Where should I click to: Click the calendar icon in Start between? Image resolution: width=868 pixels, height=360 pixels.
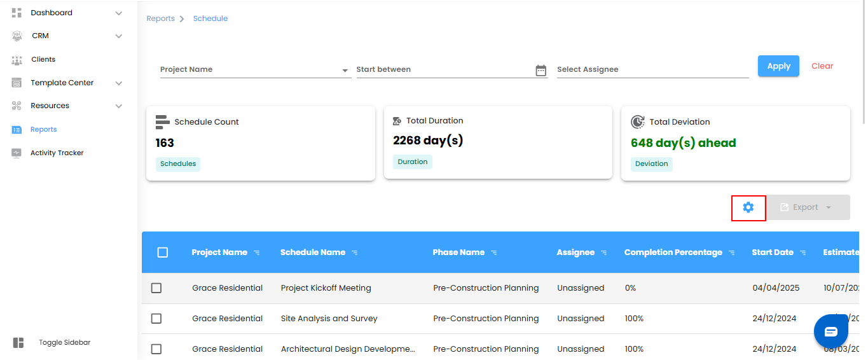(541, 70)
